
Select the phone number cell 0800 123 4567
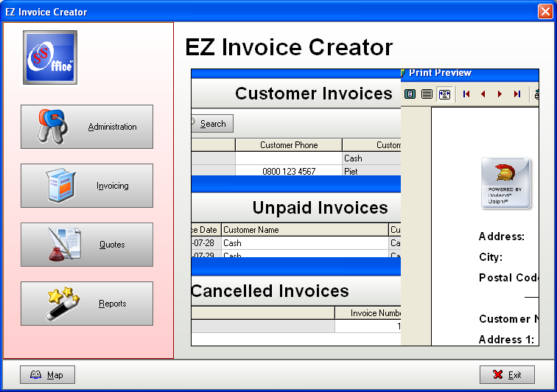(289, 171)
